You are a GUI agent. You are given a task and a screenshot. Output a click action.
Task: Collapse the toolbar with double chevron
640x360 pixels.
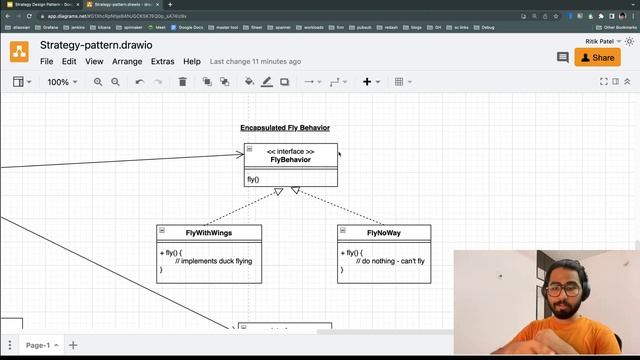click(x=627, y=82)
